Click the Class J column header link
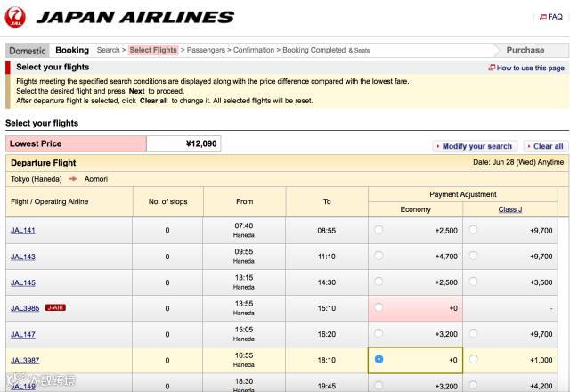 (x=509, y=209)
